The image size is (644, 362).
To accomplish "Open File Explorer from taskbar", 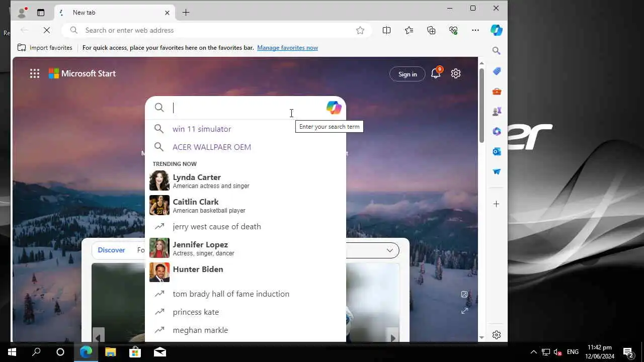I will pyautogui.click(x=111, y=352).
